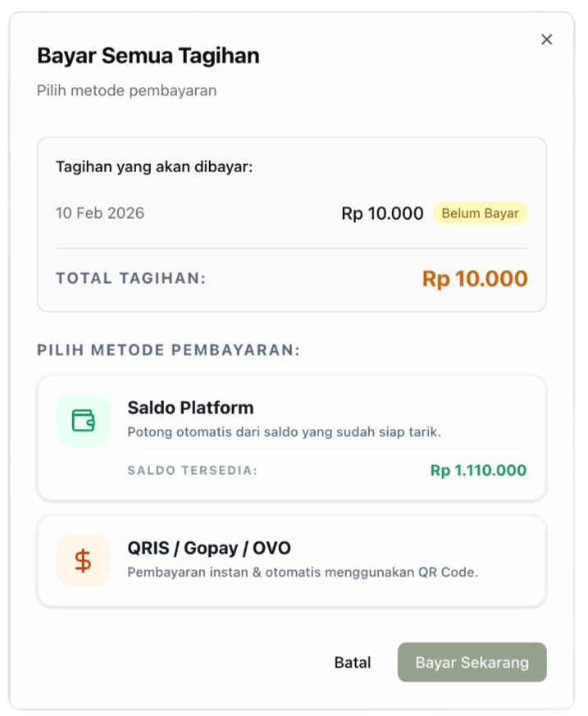The width and height of the screenshot is (588, 716).
Task: Click the Tagihan yang akan dibayar label
Action: pyautogui.click(x=154, y=166)
